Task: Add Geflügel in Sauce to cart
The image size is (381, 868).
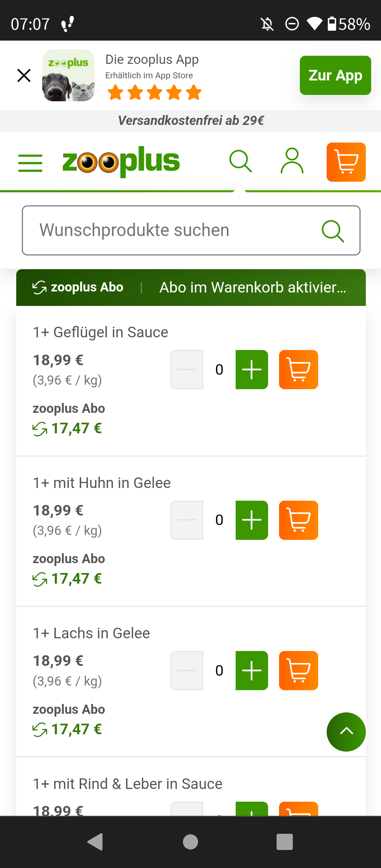Action: (298, 369)
